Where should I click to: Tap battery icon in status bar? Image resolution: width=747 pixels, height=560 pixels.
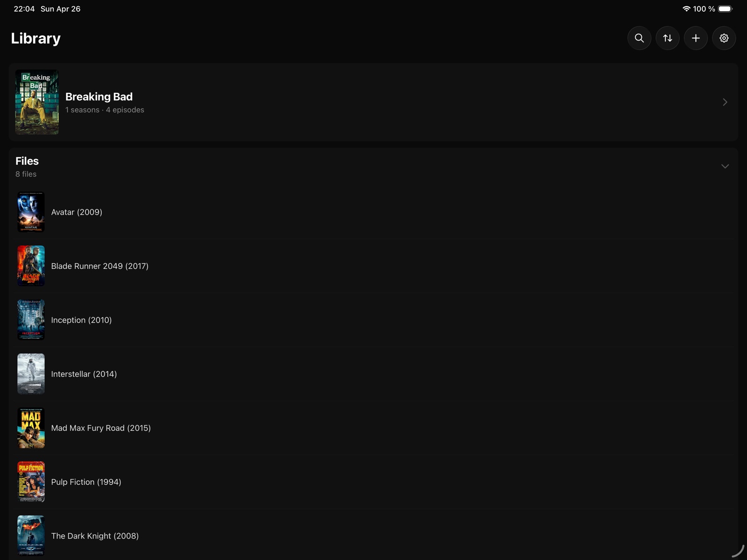(x=725, y=9)
